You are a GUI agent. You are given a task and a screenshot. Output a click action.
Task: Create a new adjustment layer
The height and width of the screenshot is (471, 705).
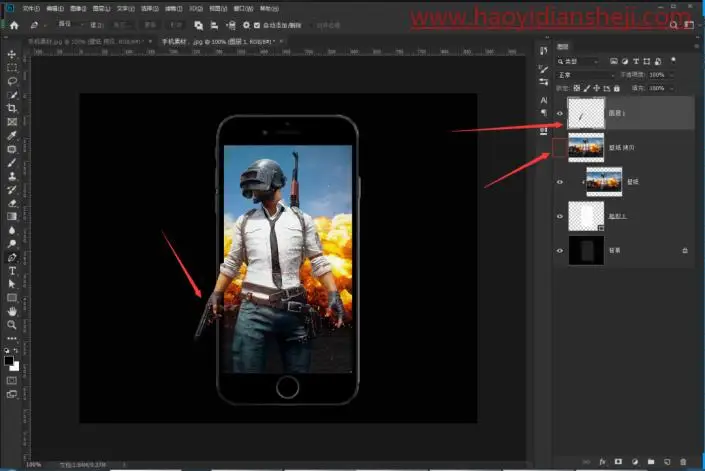tap(635, 462)
